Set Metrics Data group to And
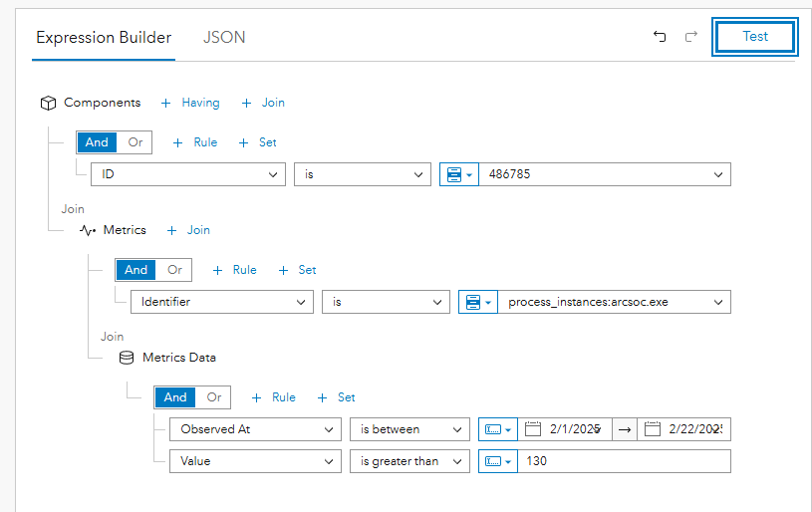Viewport: 812px width, 512px height. tap(175, 397)
